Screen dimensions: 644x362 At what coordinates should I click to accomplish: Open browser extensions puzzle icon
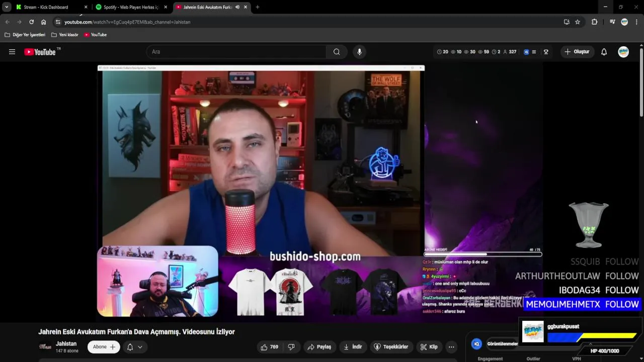(594, 22)
